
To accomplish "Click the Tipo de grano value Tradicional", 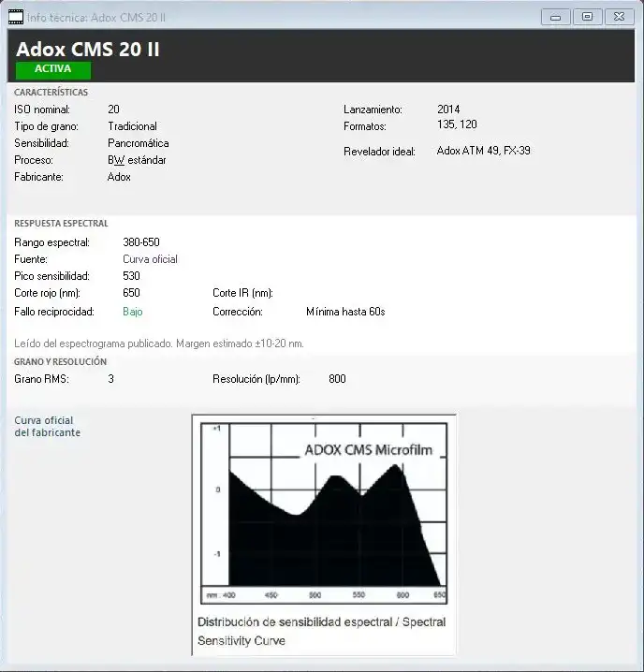I will [133, 126].
